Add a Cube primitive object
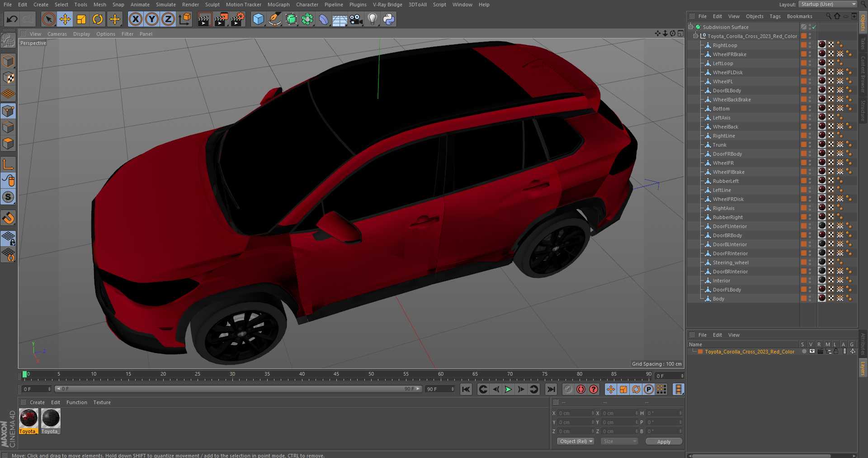This screenshot has width=868, height=458. point(258,19)
